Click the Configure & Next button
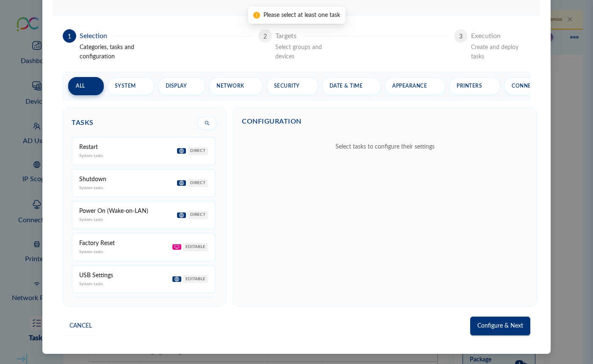 [500, 325]
